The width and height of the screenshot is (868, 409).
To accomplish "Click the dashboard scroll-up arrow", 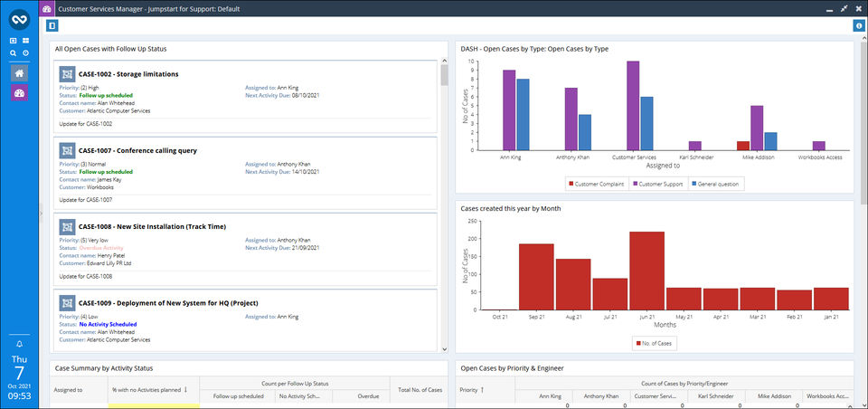I will coord(864,38).
